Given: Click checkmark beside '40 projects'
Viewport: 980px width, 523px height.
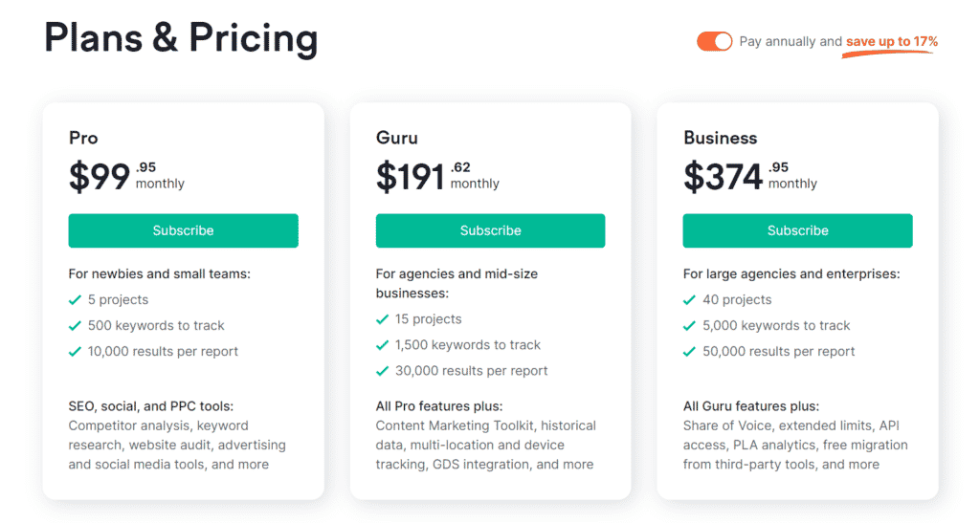Looking at the screenshot, I should tap(689, 300).
